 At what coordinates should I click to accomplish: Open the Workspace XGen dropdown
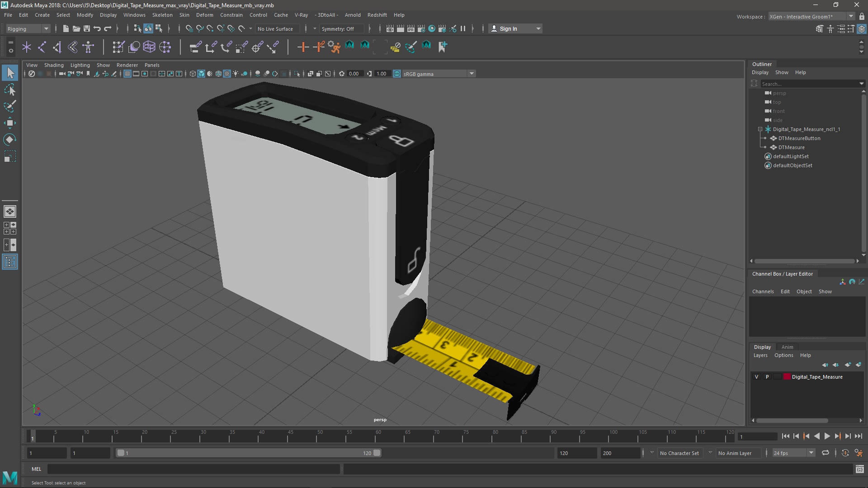[811, 16]
